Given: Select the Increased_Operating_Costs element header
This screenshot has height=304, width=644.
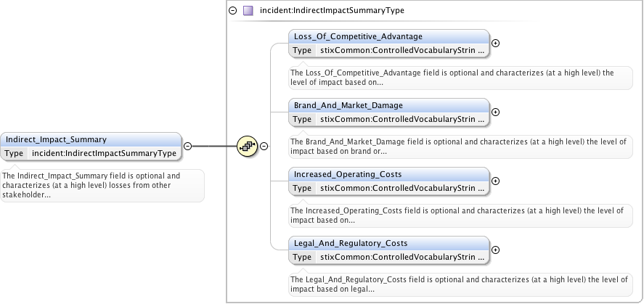Looking at the screenshot, I should (x=388, y=174).
